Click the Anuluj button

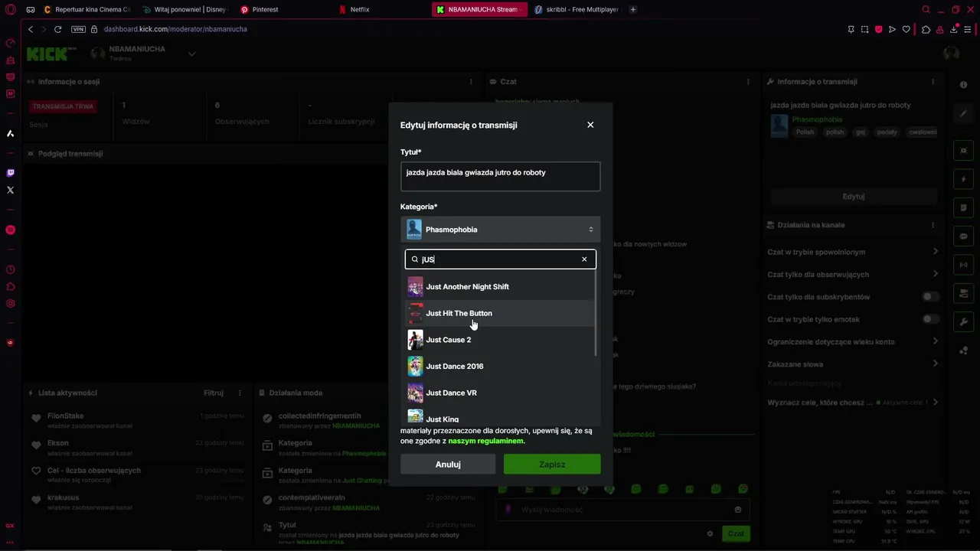[x=448, y=465]
